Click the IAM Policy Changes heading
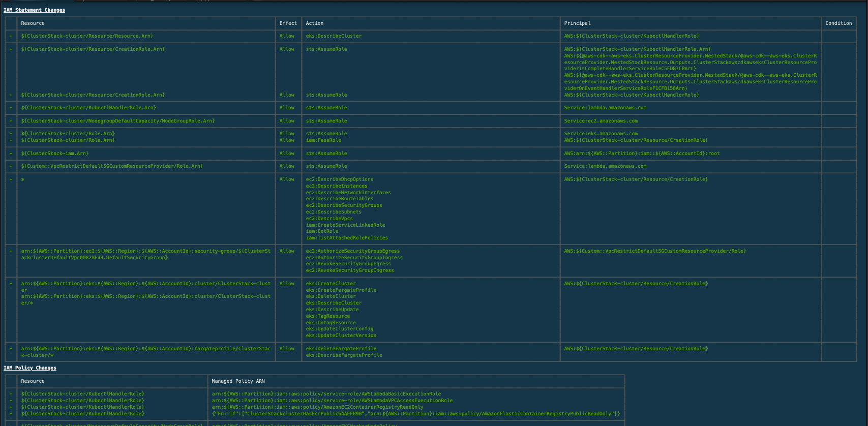Screen dimensions: 868x426 click(30, 368)
